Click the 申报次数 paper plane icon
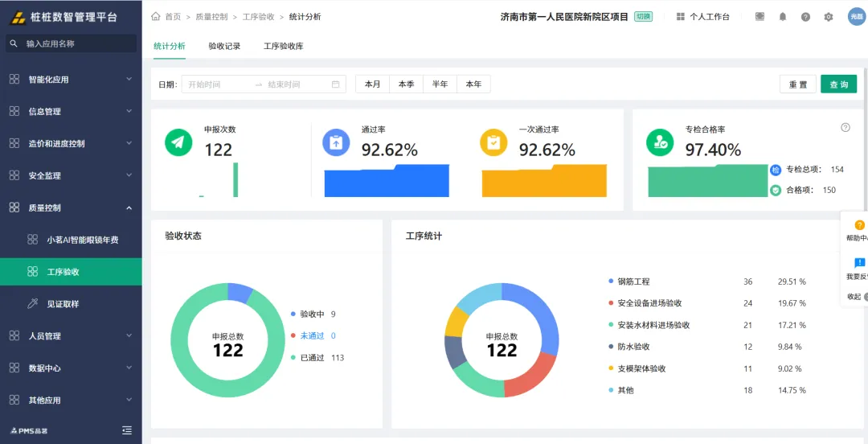This screenshot has width=868, height=444. click(x=178, y=142)
